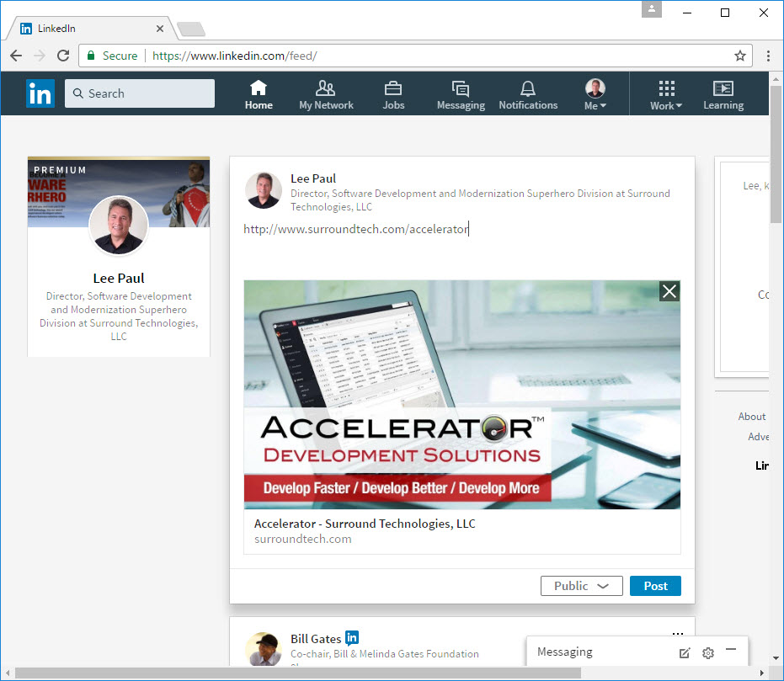Click the Accelerator preview image
Screen dimensions: 784x681
(x=462, y=395)
